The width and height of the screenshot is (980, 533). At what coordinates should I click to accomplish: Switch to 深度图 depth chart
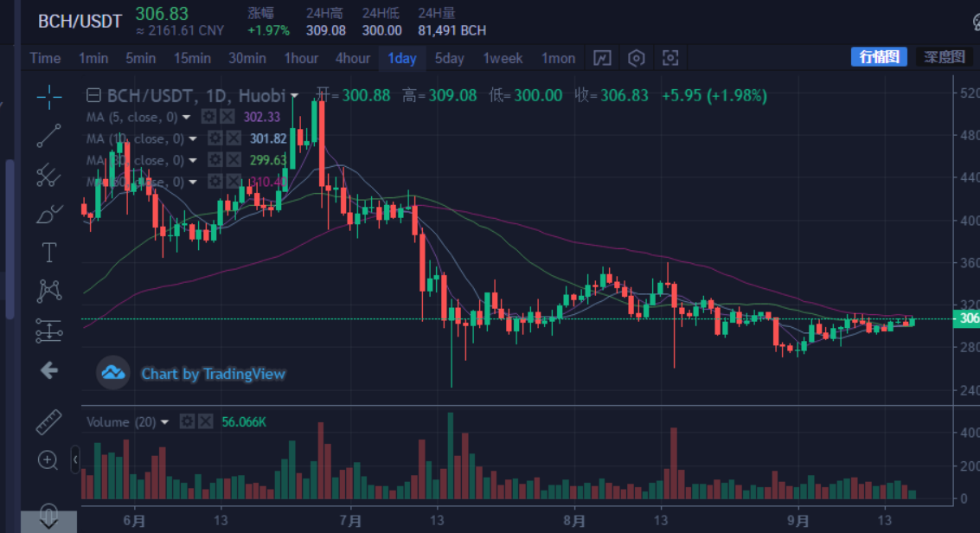(944, 57)
